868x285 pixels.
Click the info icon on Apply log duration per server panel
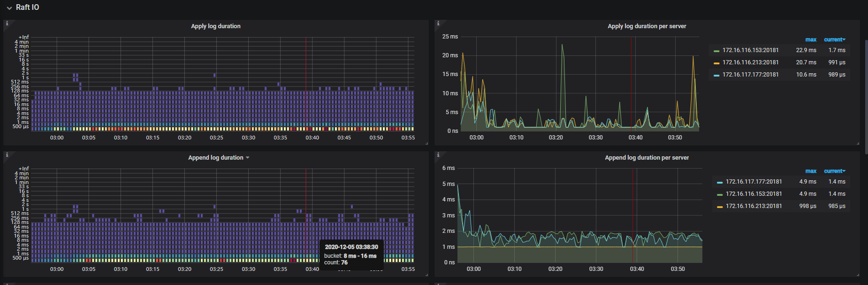pyautogui.click(x=438, y=23)
